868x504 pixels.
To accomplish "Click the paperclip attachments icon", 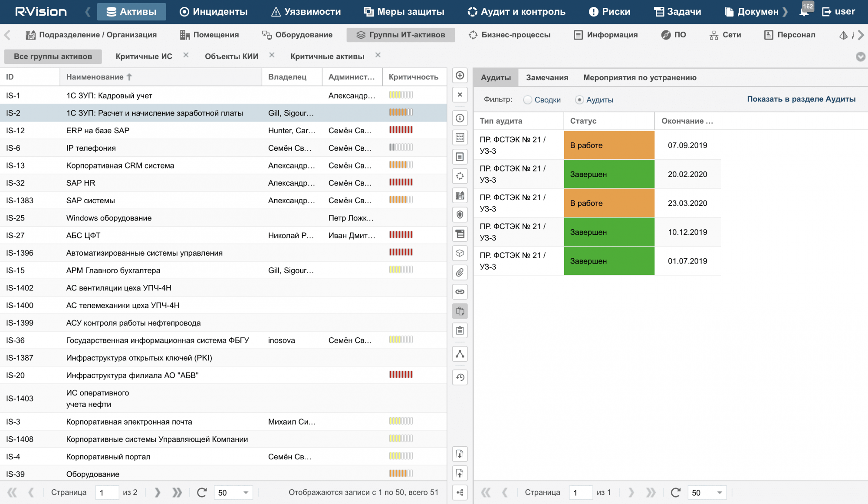I will point(460,273).
